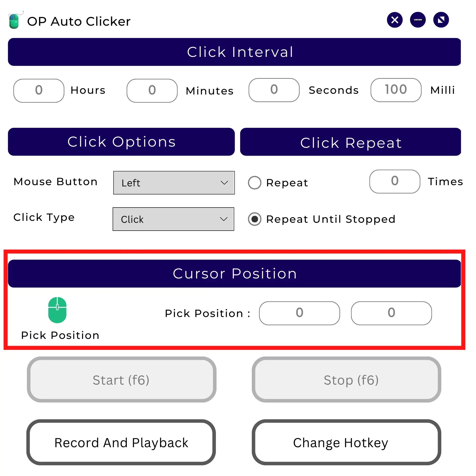Click the OP Auto Clicker app logo
The width and height of the screenshot is (476, 476).
15,20
